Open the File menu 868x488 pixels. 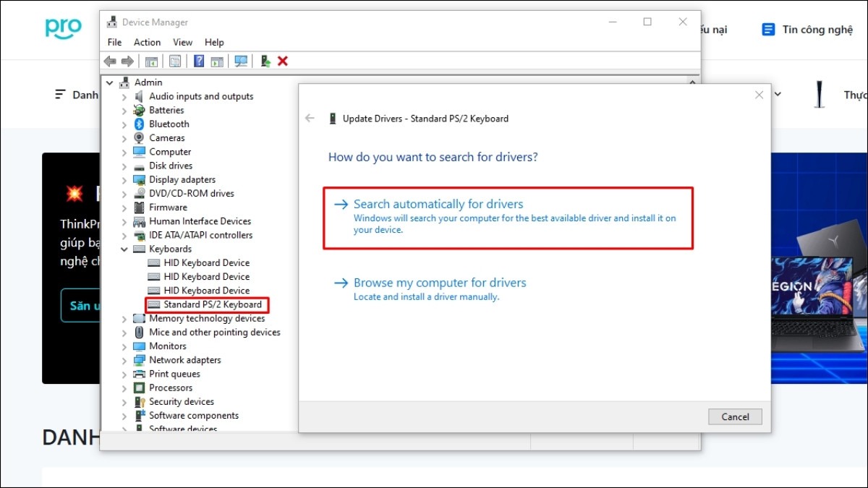114,43
